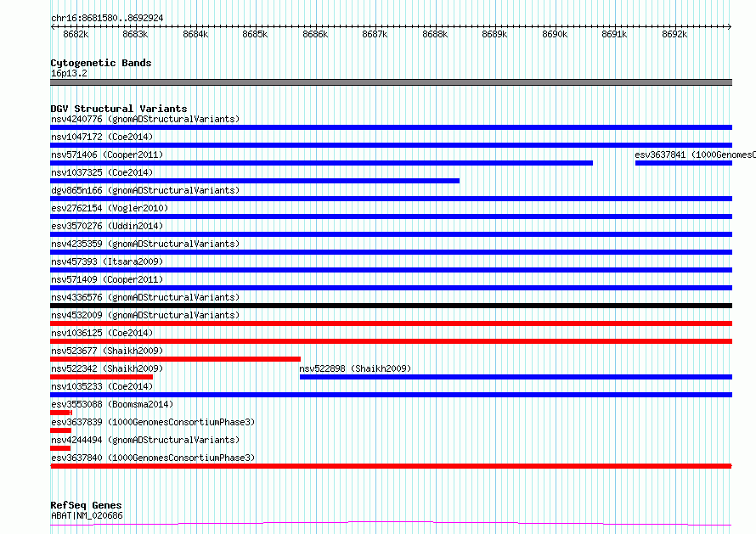The width and height of the screenshot is (756, 534).
Task: Click the 8690k ruler tick label
Action: click(555, 34)
